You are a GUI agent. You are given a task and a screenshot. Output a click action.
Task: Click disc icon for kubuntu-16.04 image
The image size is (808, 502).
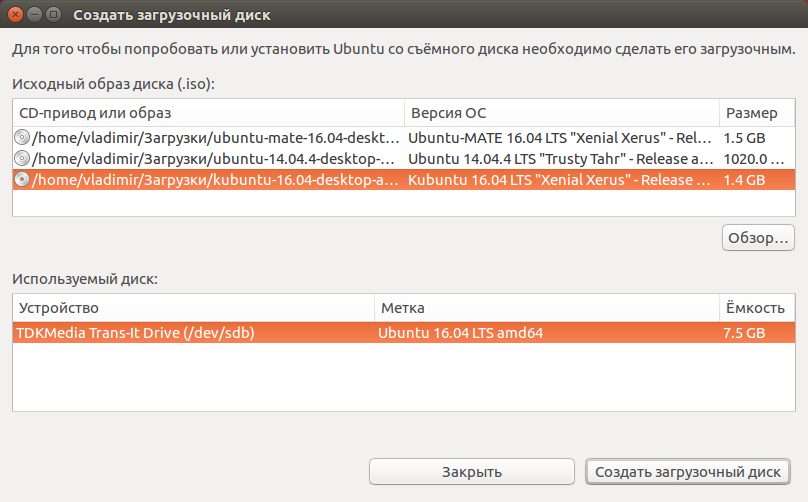(22, 180)
